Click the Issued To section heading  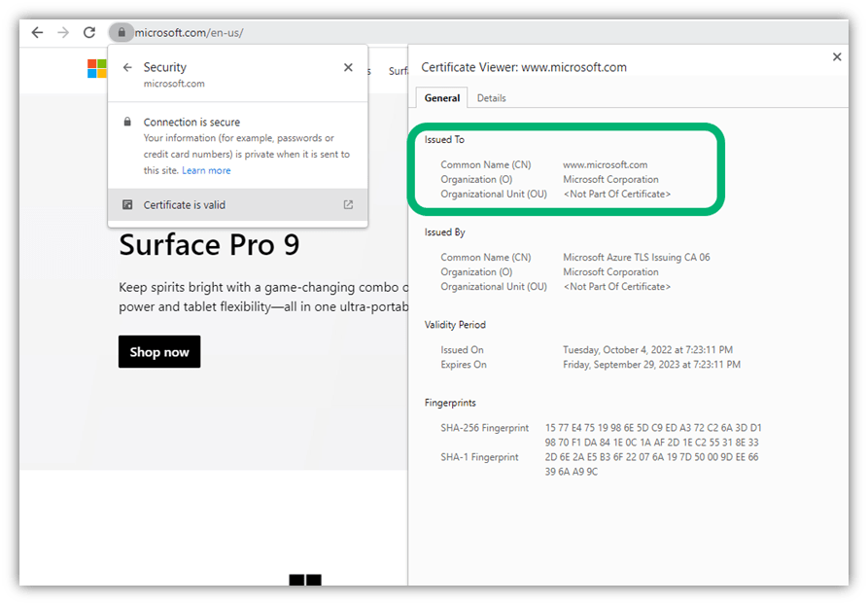pos(444,140)
